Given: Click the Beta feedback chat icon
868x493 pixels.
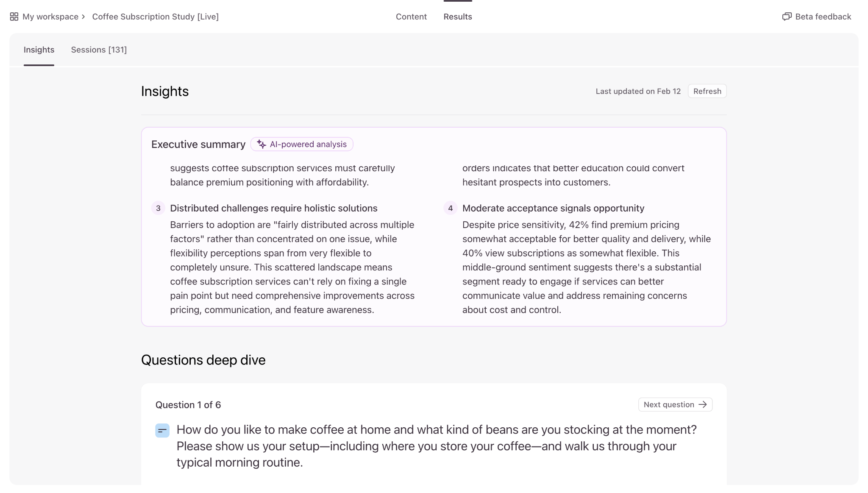Looking at the screenshot, I should pos(787,17).
